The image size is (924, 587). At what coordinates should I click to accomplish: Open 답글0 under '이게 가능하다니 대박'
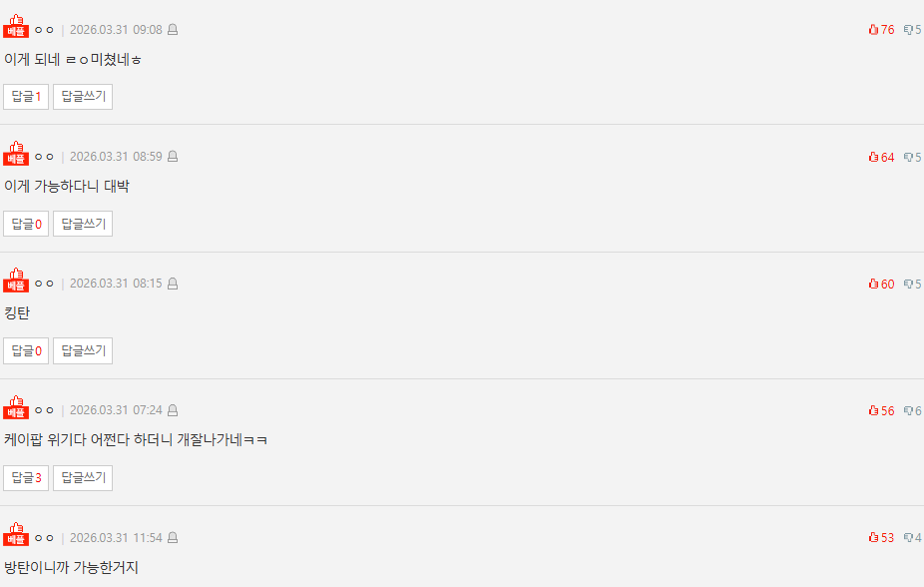tap(26, 224)
